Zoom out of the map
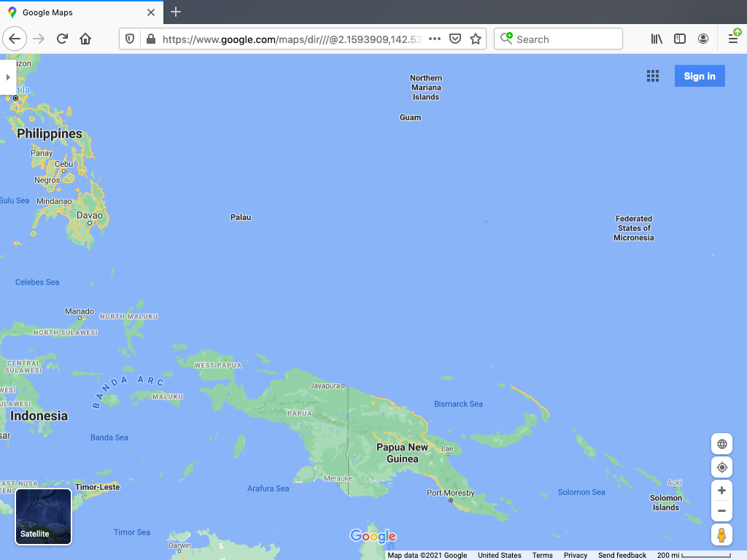747x560 pixels. coord(721,510)
